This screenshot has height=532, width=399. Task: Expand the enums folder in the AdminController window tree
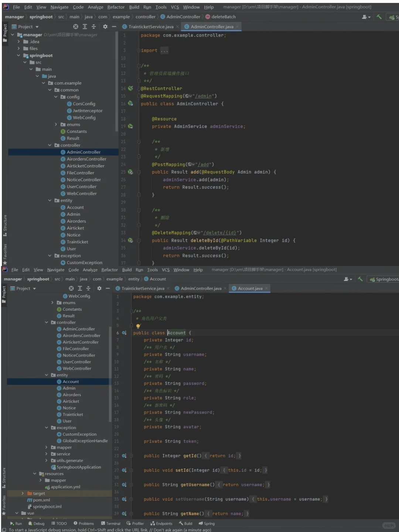(x=56, y=125)
